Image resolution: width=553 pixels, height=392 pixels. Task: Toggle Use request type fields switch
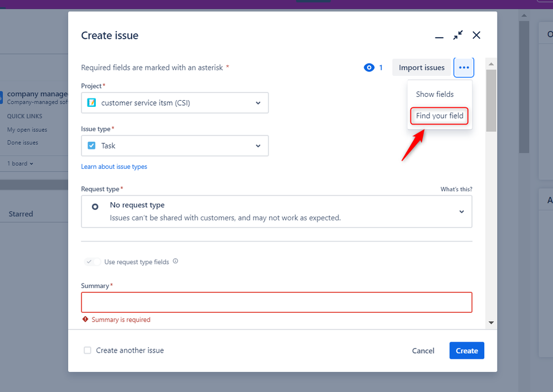point(92,262)
